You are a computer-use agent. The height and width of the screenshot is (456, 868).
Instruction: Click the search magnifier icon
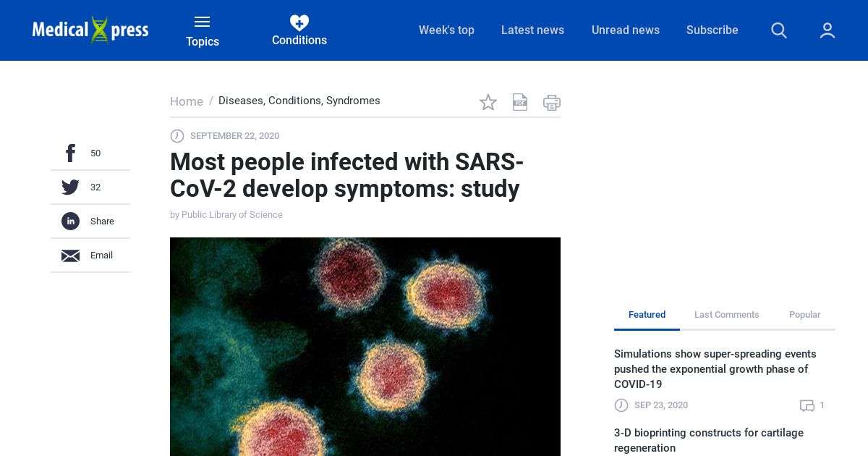tap(779, 30)
